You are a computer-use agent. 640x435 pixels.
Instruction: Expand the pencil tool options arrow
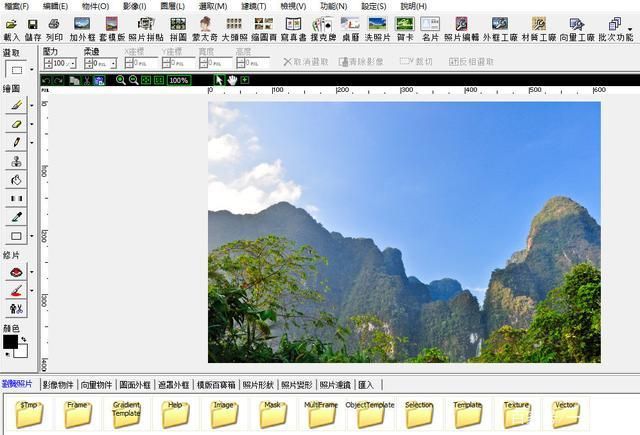point(32,142)
